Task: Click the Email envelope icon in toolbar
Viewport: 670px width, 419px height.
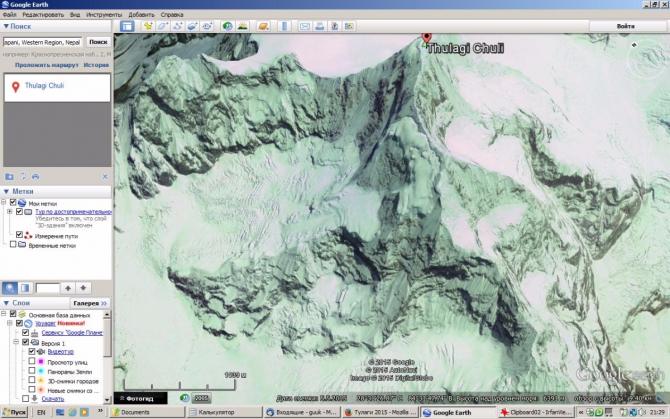Action: pyautogui.click(x=304, y=26)
